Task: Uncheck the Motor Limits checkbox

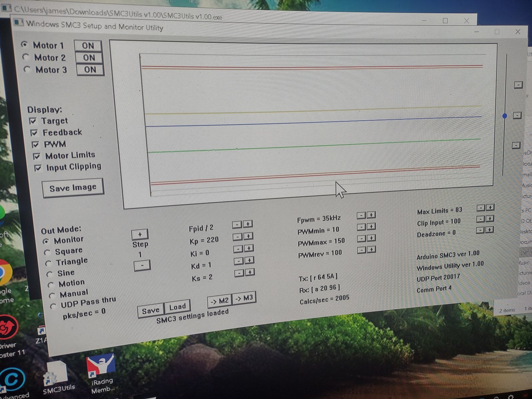Action: (x=37, y=156)
